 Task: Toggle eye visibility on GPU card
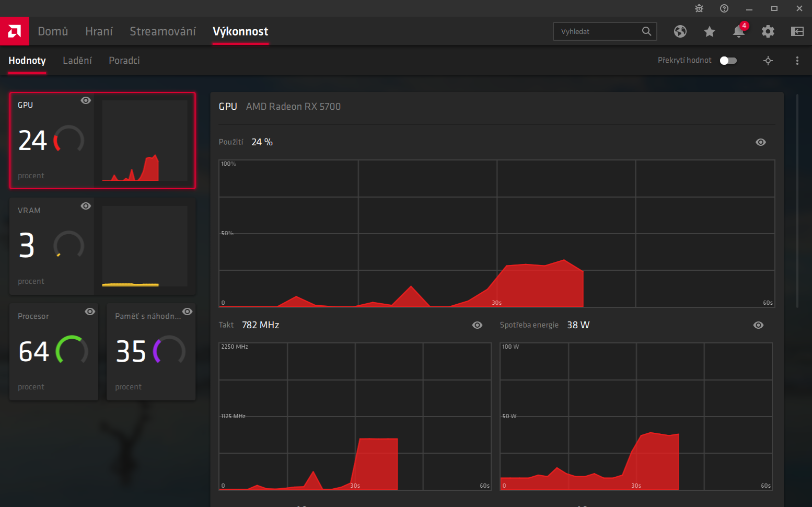pyautogui.click(x=86, y=100)
